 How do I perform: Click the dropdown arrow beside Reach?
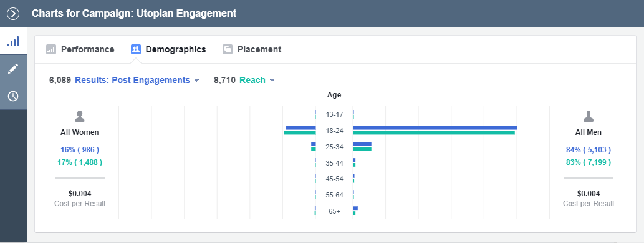tap(272, 81)
